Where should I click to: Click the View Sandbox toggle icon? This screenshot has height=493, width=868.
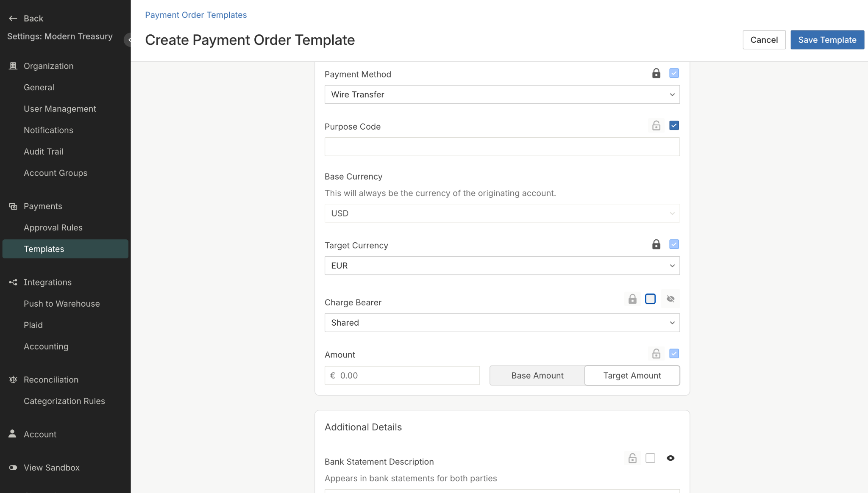tap(13, 468)
